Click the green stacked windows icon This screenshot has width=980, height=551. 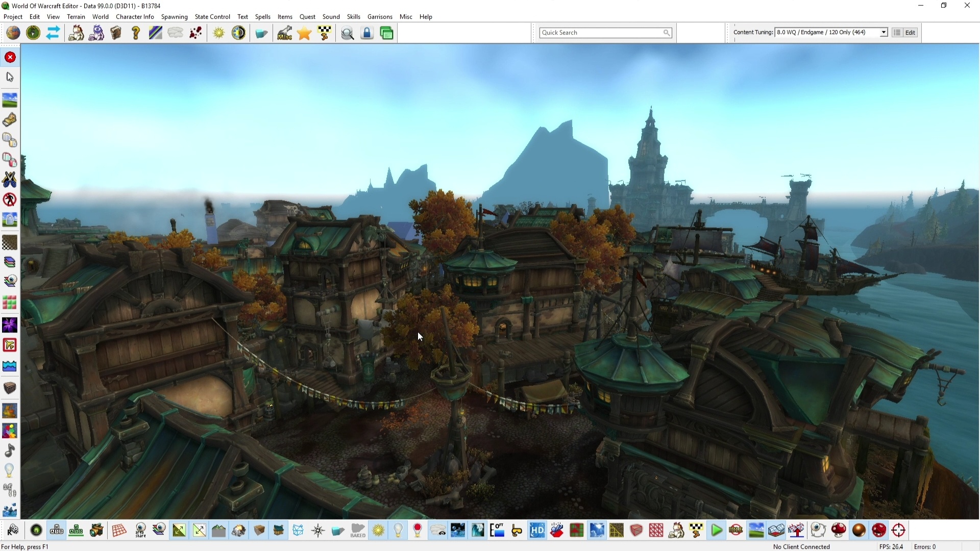(x=387, y=33)
